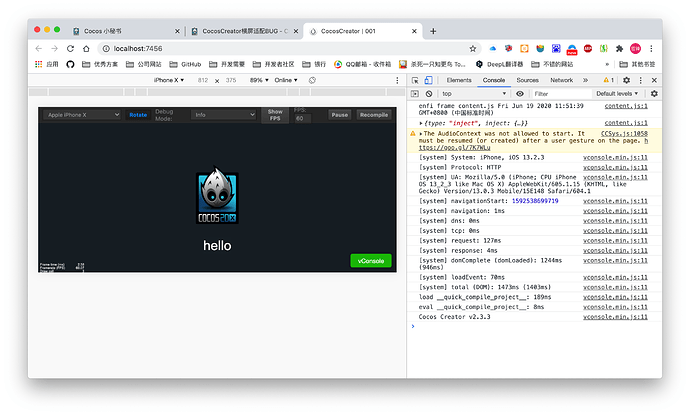Viewport: 690px width, 415px height.
Task: Click the user profile avatar
Action: (x=635, y=48)
